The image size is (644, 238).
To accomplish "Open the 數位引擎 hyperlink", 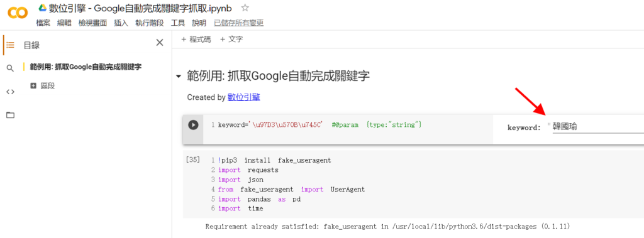I will point(244,97).
